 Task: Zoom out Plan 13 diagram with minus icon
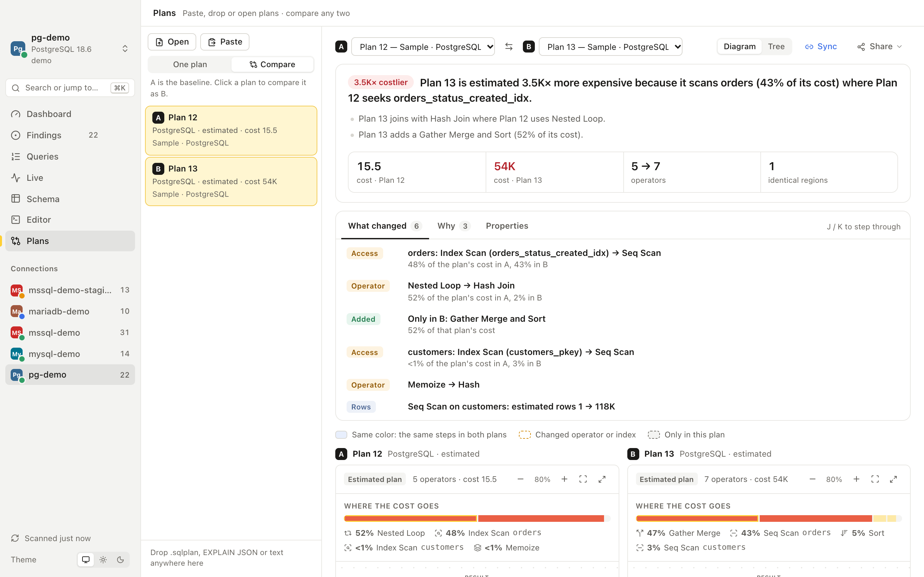813,479
